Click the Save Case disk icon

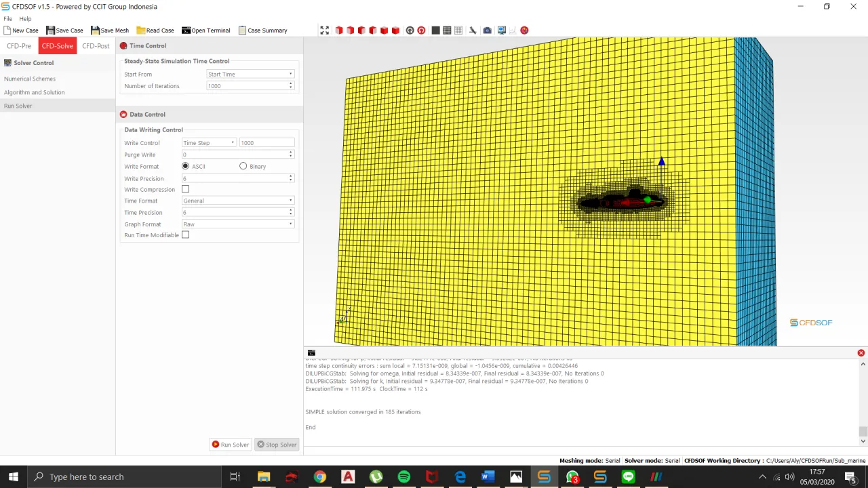click(50, 30)
